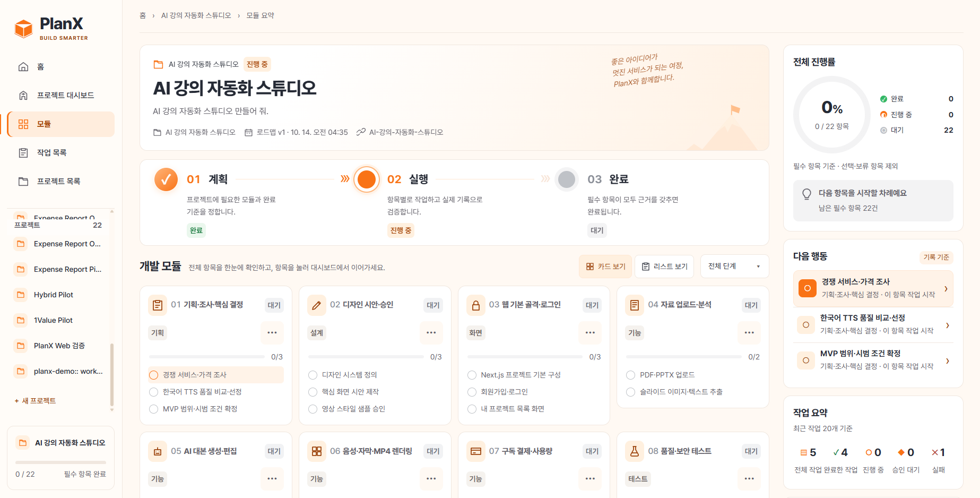Click the 07 구독 결제 card icon
This screenshot has height=498, width=980.
[476, 451]
